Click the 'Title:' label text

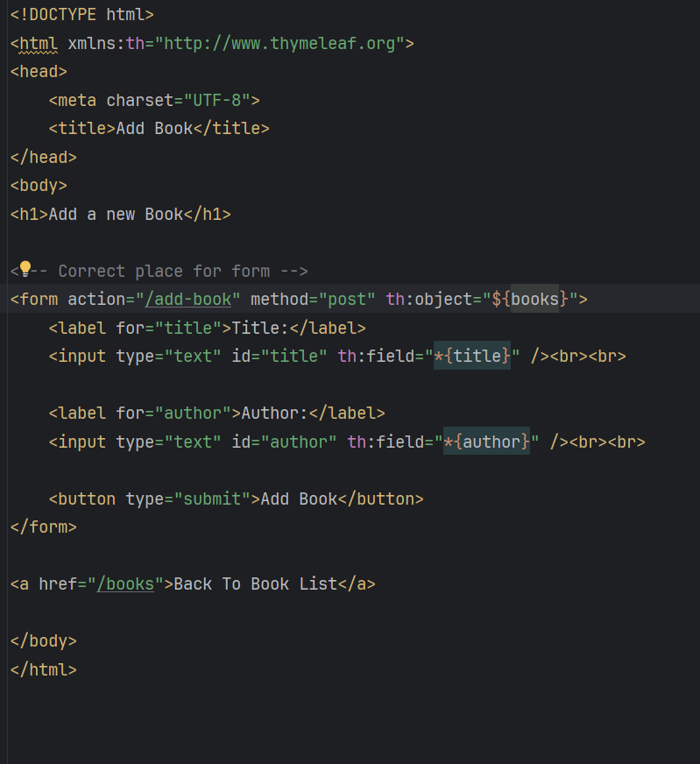(260, 328)
